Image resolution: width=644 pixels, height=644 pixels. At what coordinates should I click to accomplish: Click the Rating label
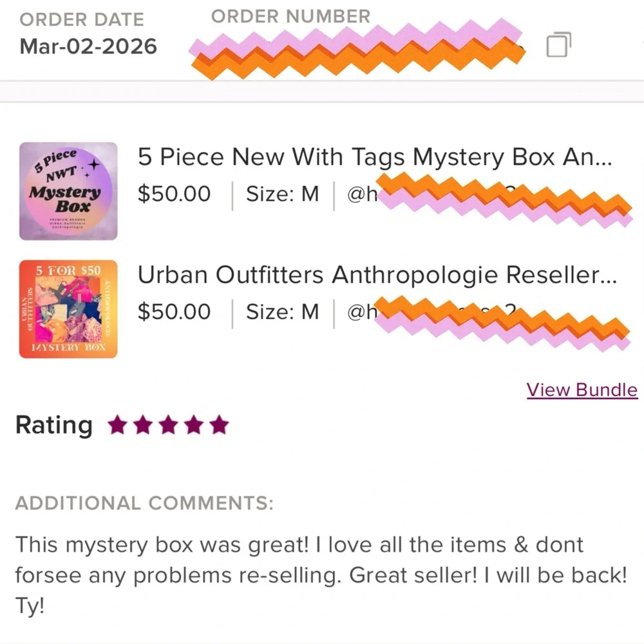coord(53,426)
